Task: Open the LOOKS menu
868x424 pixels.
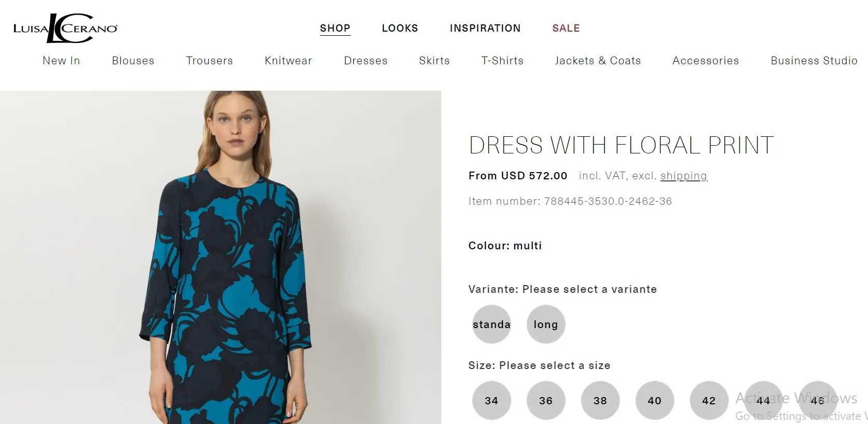Action: tap(400, 29)
